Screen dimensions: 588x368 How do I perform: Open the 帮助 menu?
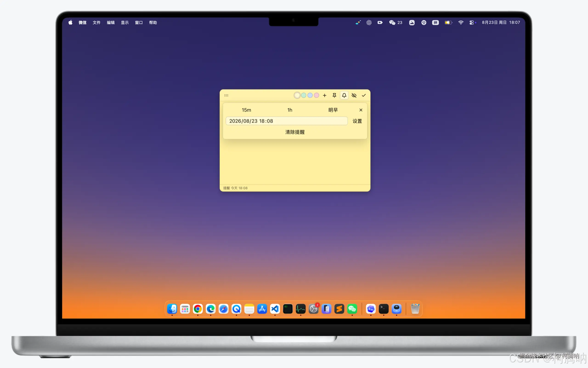pos(153,22)
